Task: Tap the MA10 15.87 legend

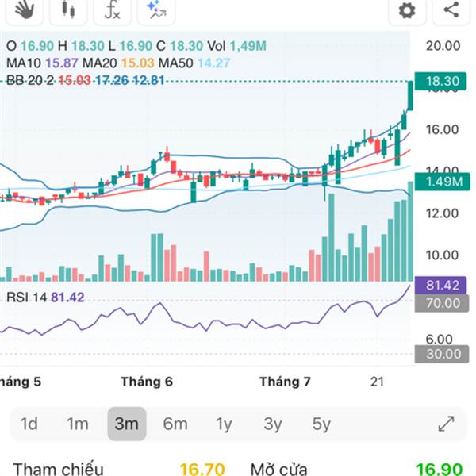Action: [x=42, y=63]
